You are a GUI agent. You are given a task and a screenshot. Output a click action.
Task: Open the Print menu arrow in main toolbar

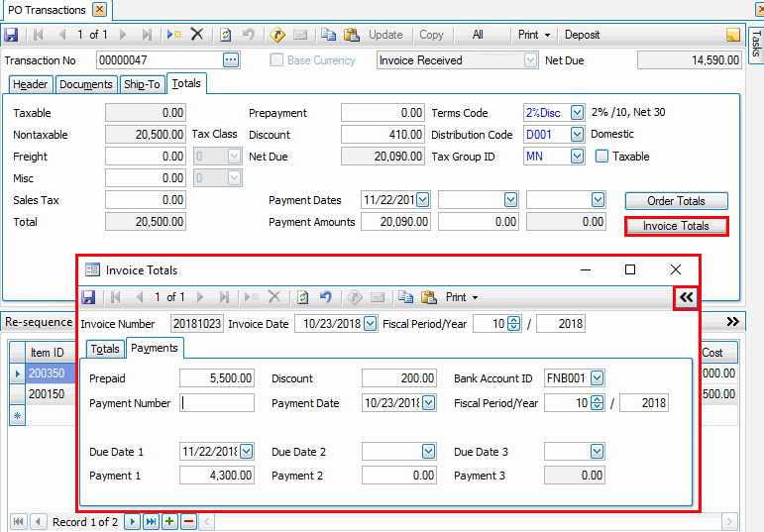point(547,35)
